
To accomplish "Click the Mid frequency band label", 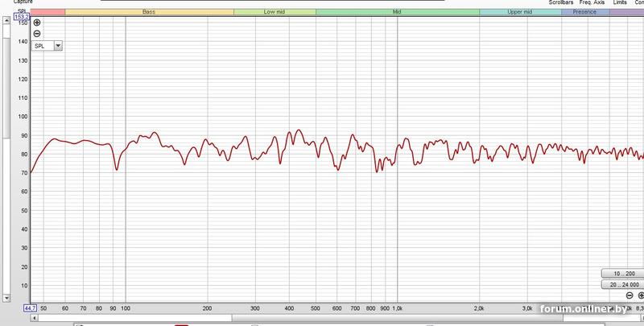I will (397, 12).
